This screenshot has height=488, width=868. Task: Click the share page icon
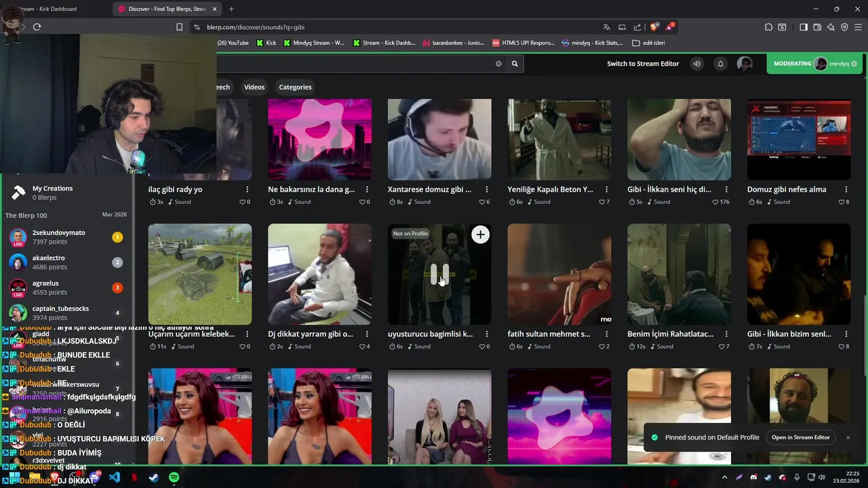[637, 27]
